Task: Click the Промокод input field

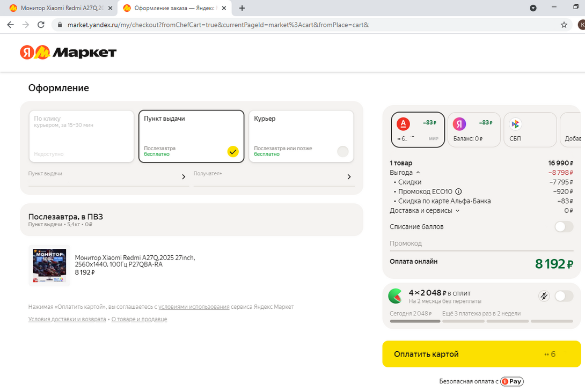Action: coord(481,243)
